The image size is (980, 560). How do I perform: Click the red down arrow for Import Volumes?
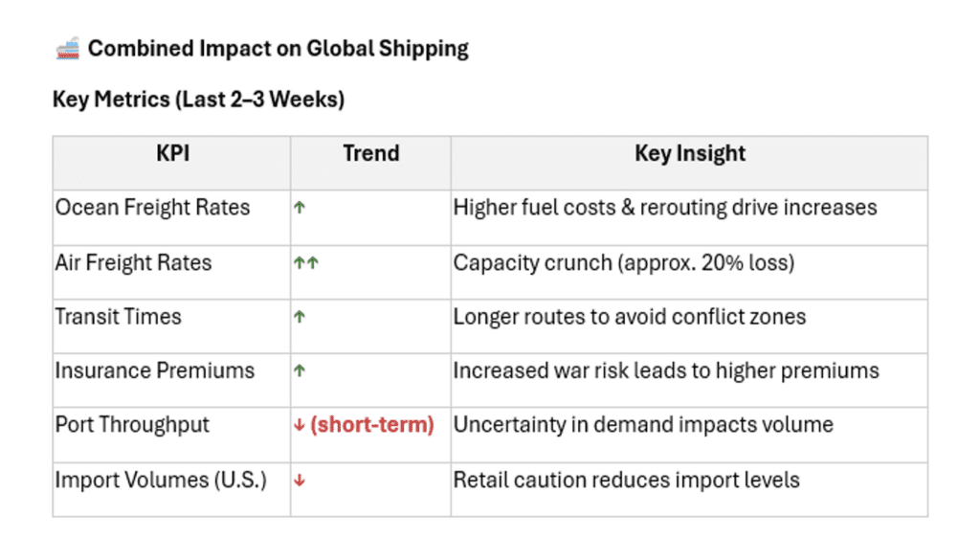click(x=300, y=480)
